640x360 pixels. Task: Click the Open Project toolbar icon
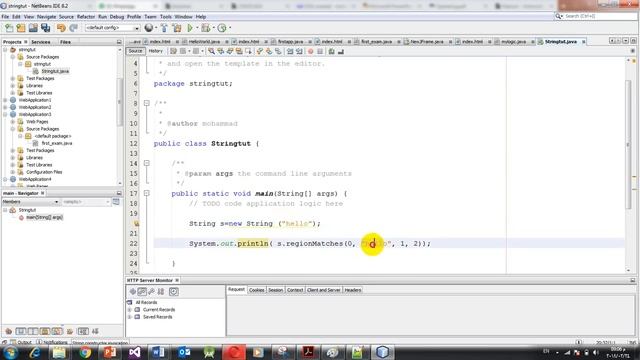tap(33, 28)
